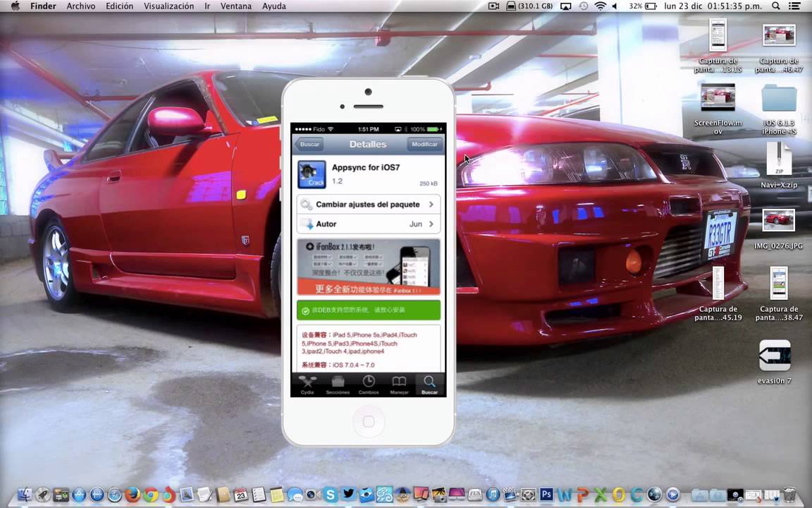This screenshot has height=508, width=812.
Task: Select the Buscar tab in Cydia
Action: point(429,385)
